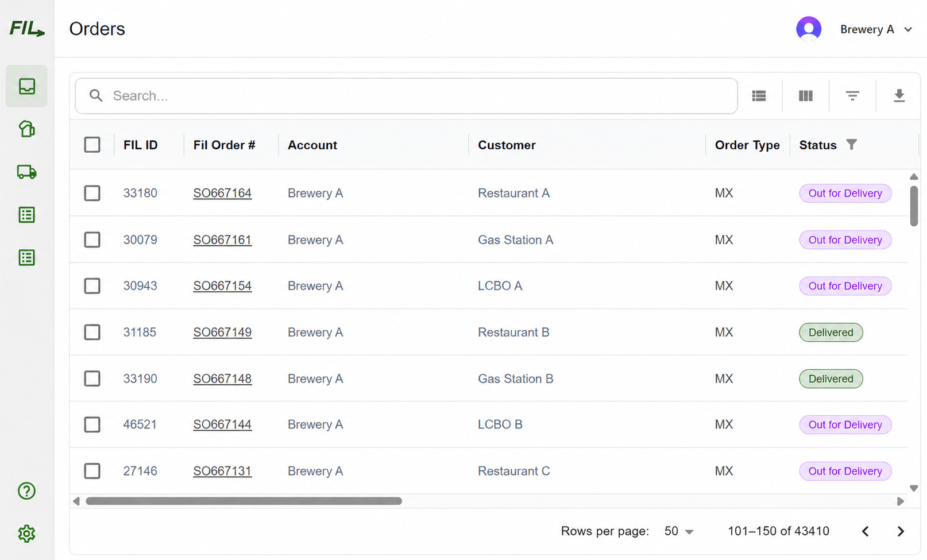Select the row with FIL ID 27146
The width and height of the screenshot is (927, 560).
(x=92, y=471)
